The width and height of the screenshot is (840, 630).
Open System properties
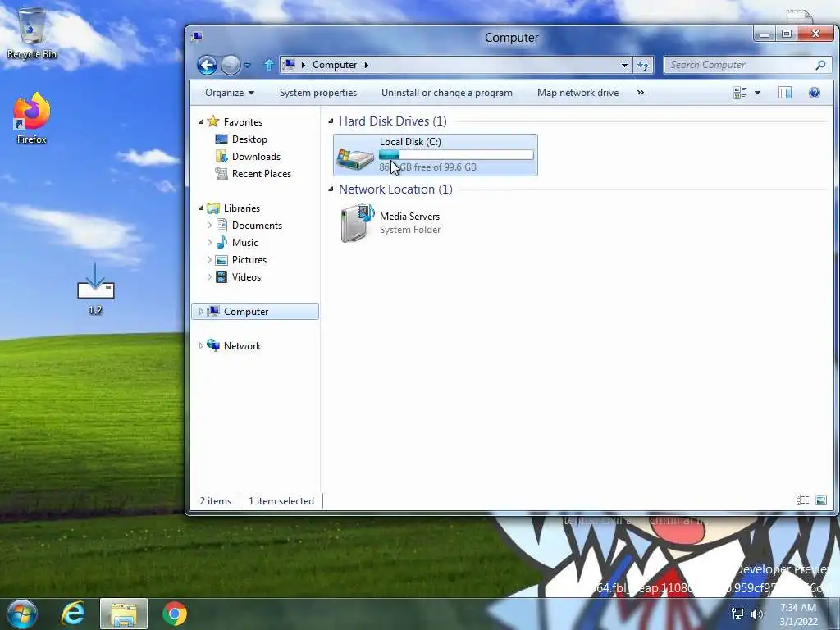point(318,93)
